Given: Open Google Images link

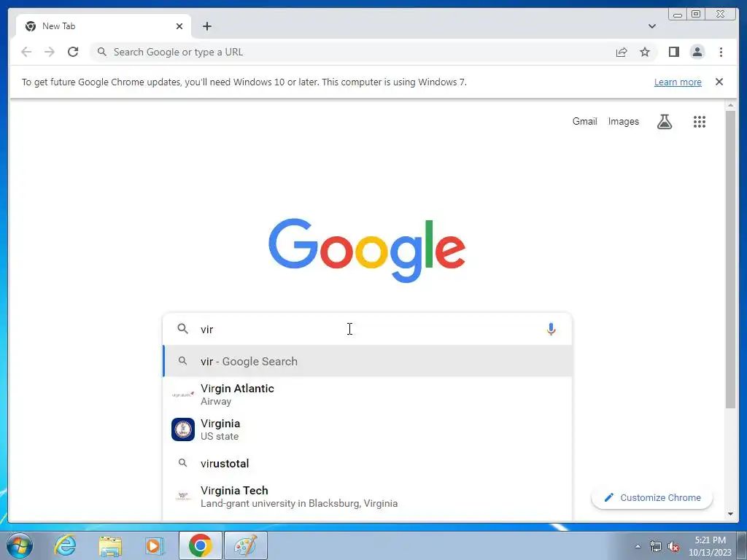Looking at the screenshot, I should tap(623, 122).
